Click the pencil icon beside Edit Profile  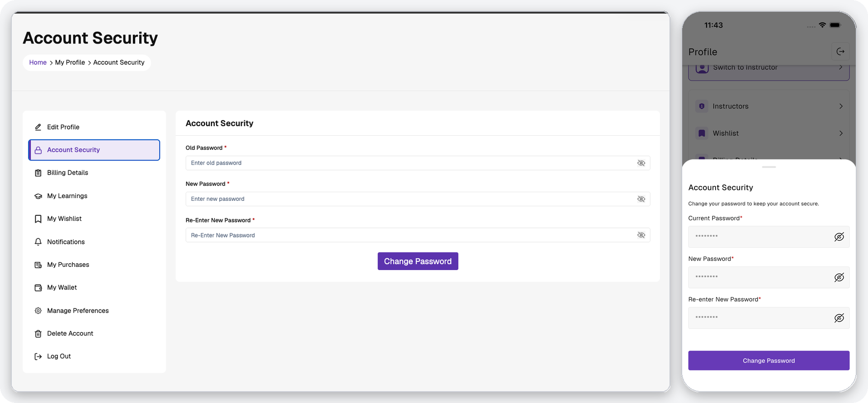[x=38, y=127]
